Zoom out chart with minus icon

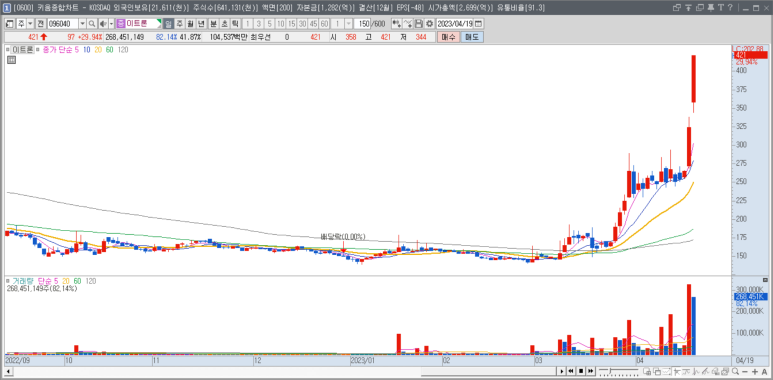tap(744, 371)
